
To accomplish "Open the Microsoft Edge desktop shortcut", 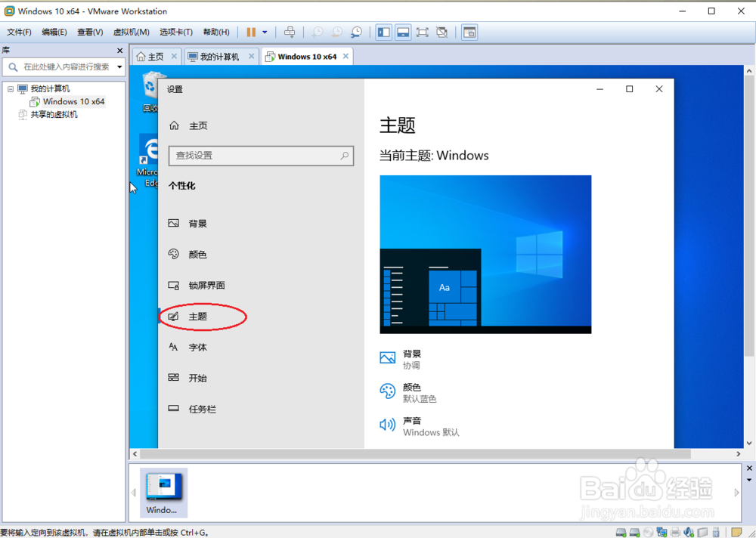I will pyautogui.click(x=148, y=162).
